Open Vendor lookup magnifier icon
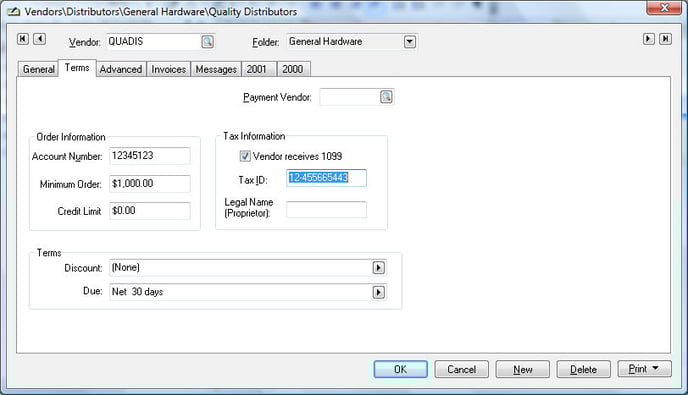 (x=208, y=42)
